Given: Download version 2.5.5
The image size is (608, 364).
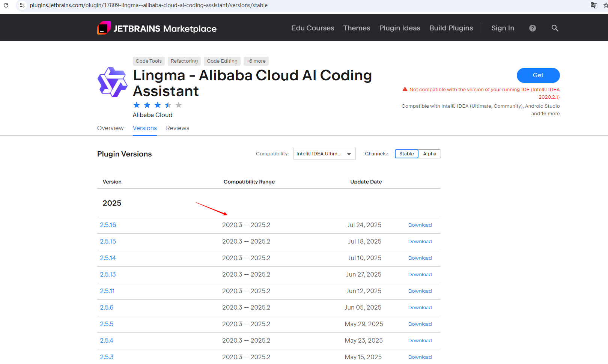Looking at the screenshot, I should point(420,324).
